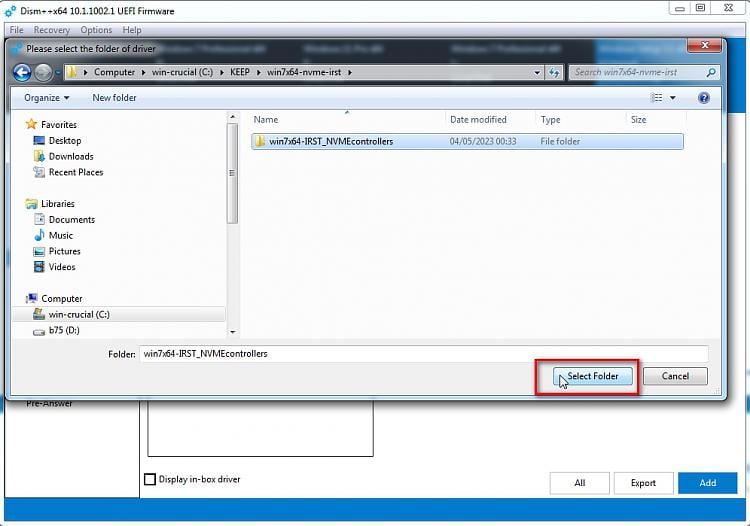Screen dimensions: 750x526
Task: Click the search magnifier icon
Action: pos(711,73)
